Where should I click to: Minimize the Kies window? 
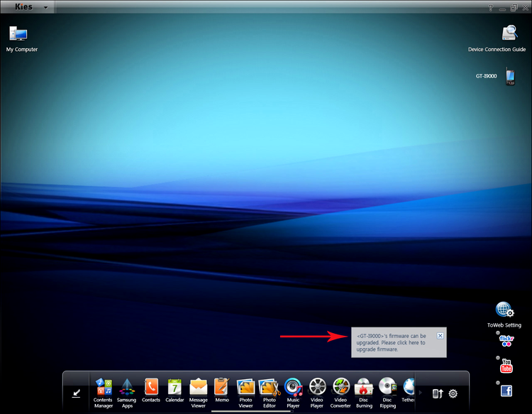click(x=502, y=8)
